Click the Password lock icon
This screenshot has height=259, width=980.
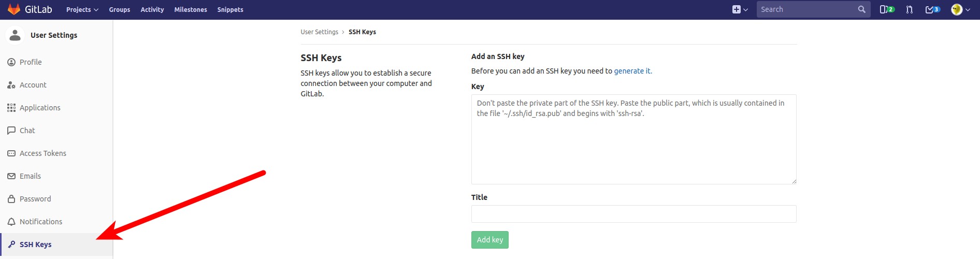(x=11, y=199)
